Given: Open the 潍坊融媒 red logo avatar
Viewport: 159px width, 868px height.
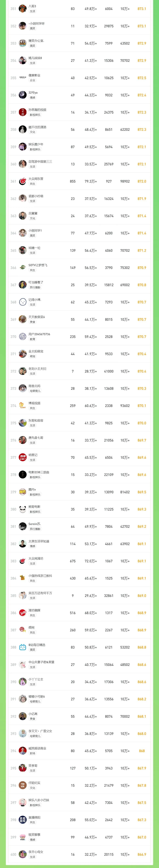Looking at the screenshot, I should [23, 613].
